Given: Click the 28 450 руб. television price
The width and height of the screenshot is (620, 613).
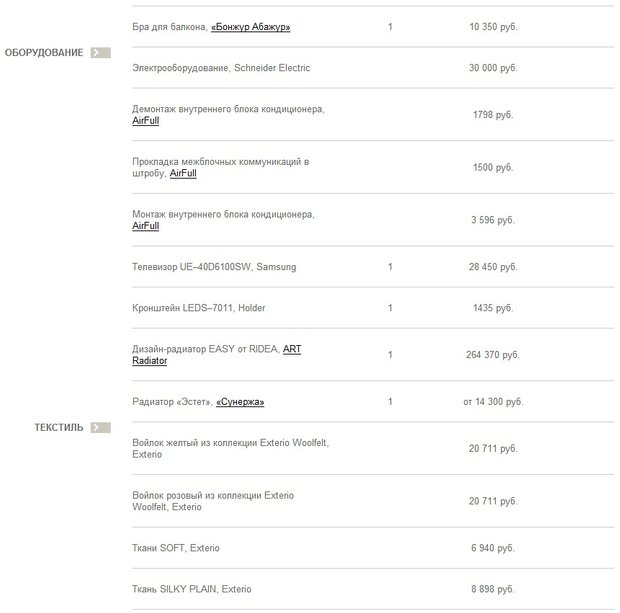Looking at the screenshot, I should click(493, 267).
